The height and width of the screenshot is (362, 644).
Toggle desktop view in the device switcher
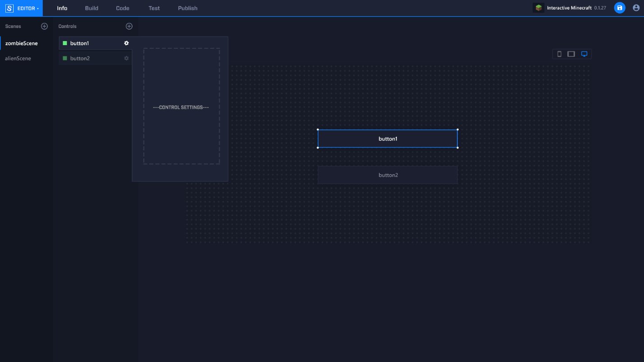pos(584,54)
